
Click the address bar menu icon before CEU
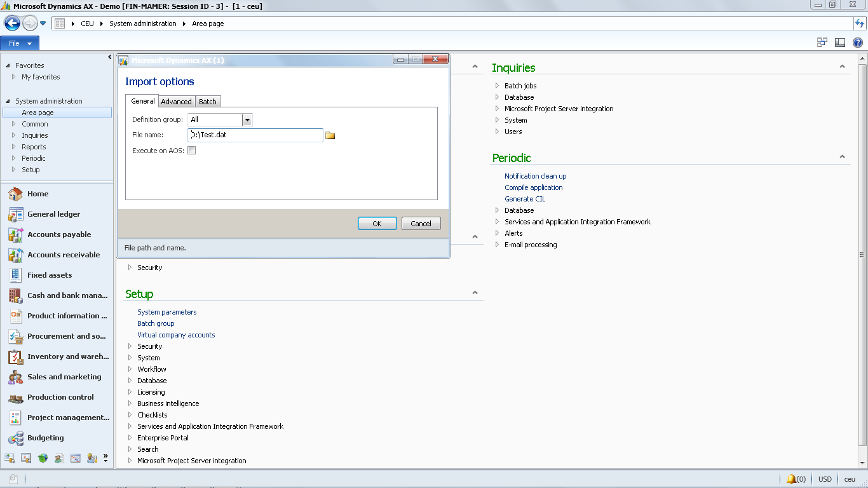60,24
